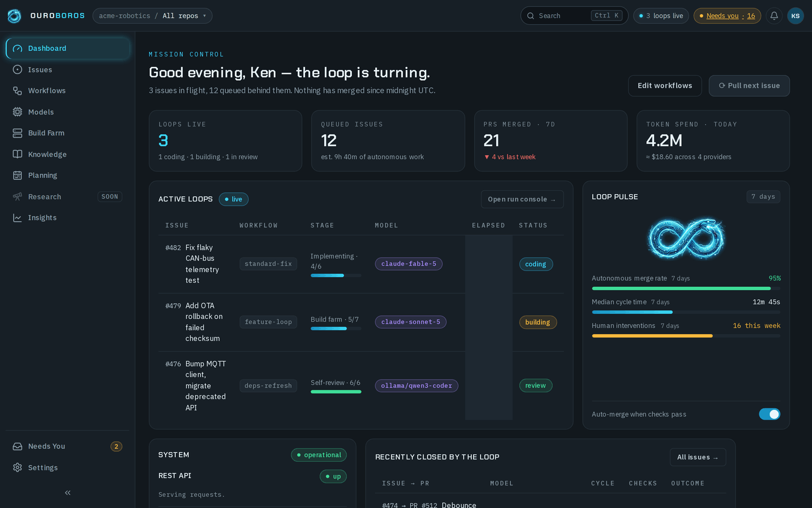Open Workflows in the sidebar
812x508 pixels.
[68, 91]
